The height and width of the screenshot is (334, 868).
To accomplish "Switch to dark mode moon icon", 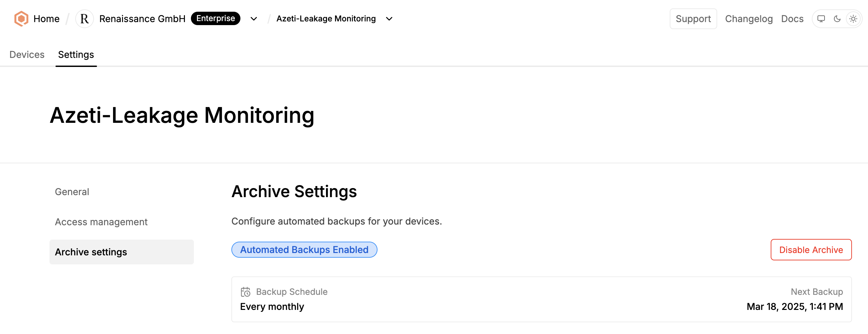I will [x=837, y=19].
